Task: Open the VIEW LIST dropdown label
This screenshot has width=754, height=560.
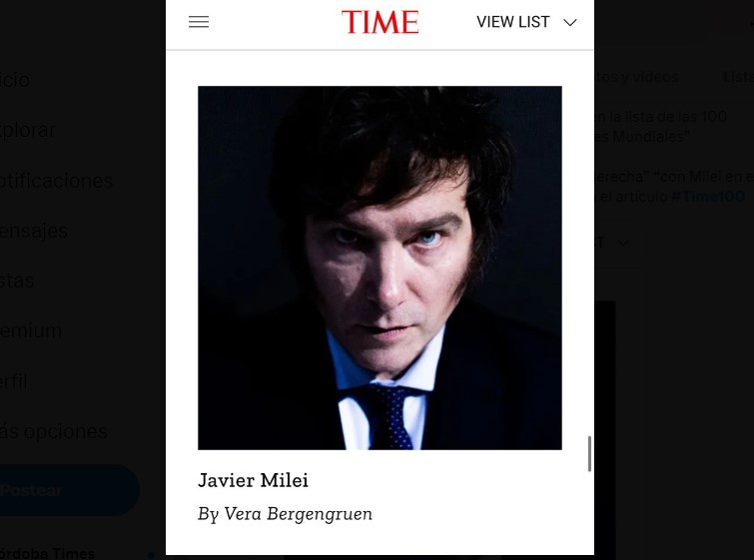Action: (x=512, y=22)
